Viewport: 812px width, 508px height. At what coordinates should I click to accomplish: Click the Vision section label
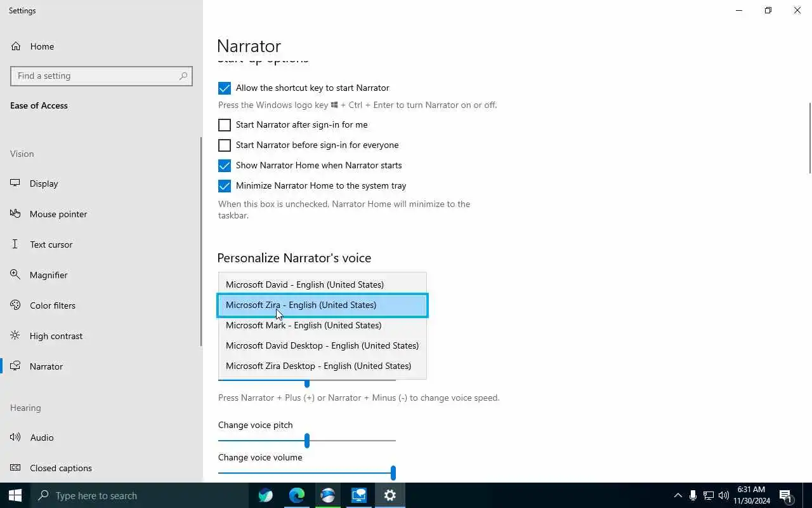[x=22, y=154]
